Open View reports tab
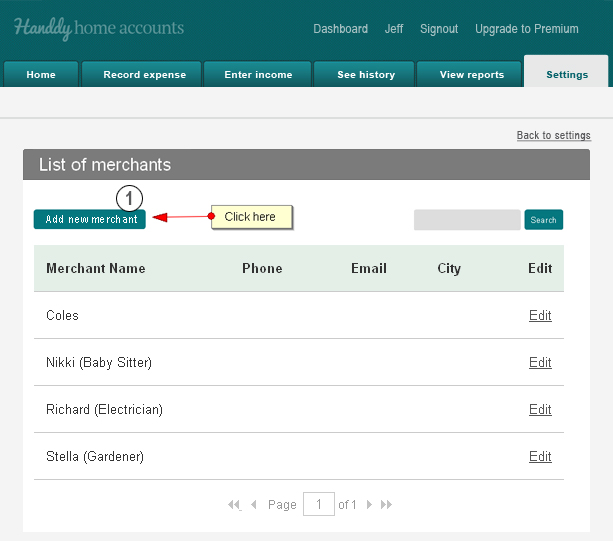This screenshot has height=541, width=613. pos(471,74)
